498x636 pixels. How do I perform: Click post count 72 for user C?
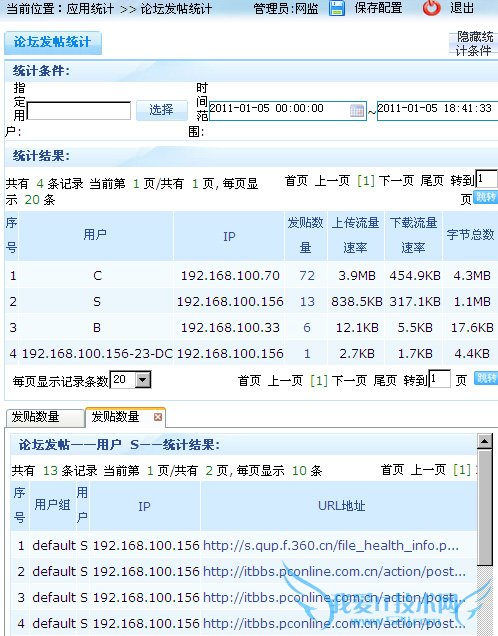click(307, 276)
